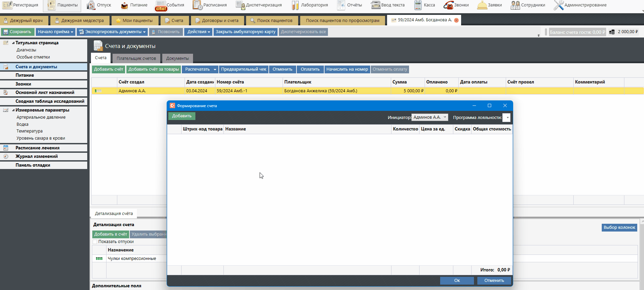Select Артериальное давление in sidebar
The width and height of the screenshot is (644, 290).
41,117
